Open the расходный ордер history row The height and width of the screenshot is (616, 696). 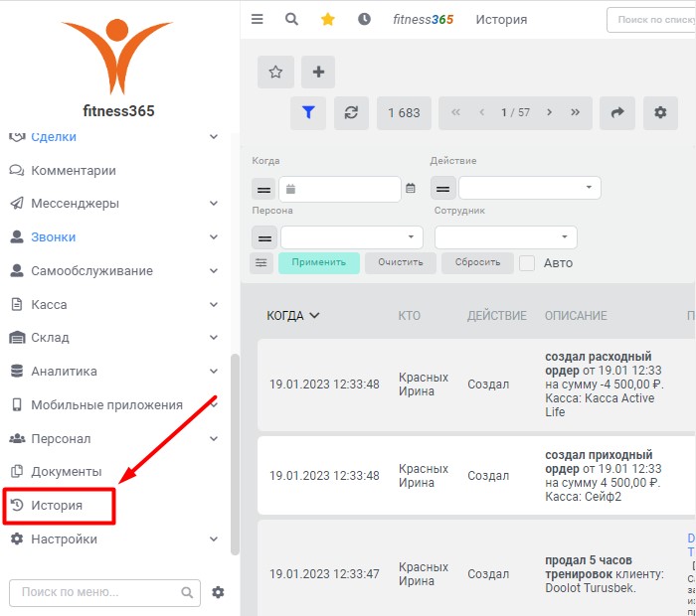[x=476, y=385]
